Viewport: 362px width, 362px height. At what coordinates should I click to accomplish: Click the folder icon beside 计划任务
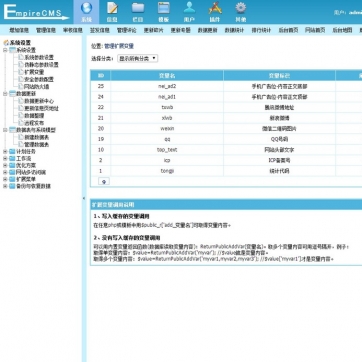12,151
